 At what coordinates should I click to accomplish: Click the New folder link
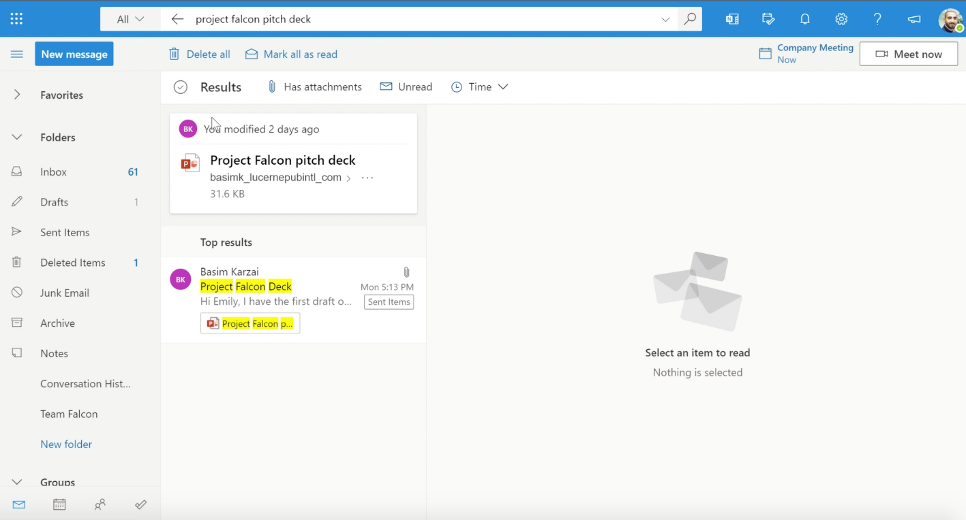click(x=66, y=444)
